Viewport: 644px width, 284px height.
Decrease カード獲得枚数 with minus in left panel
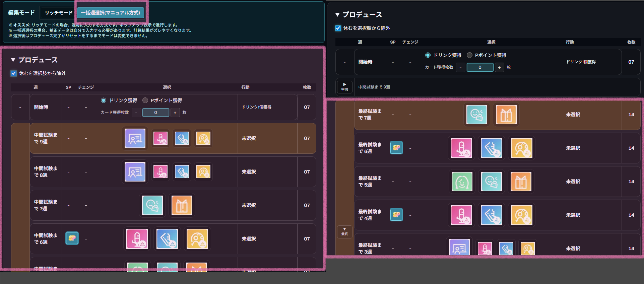(x=136, y=113)
